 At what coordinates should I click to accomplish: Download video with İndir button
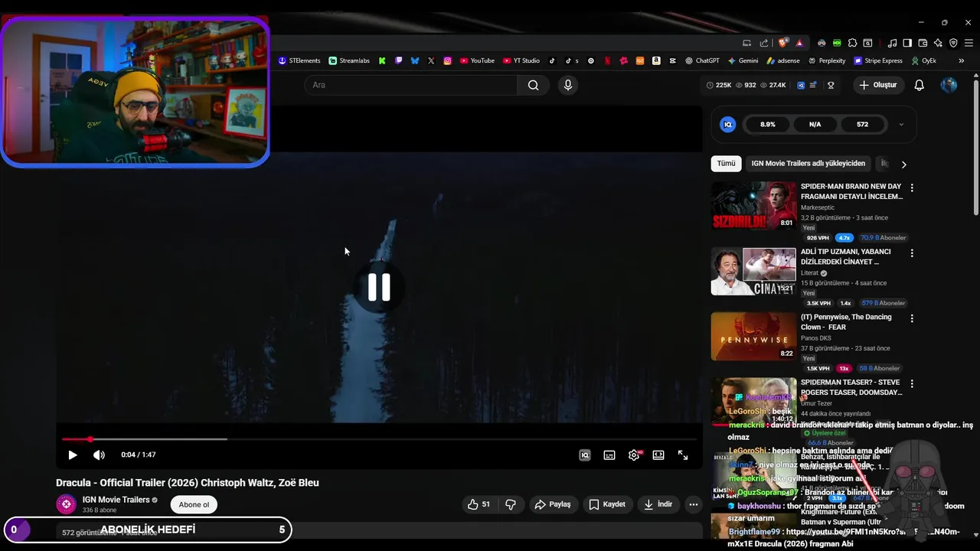pos(658,504)
